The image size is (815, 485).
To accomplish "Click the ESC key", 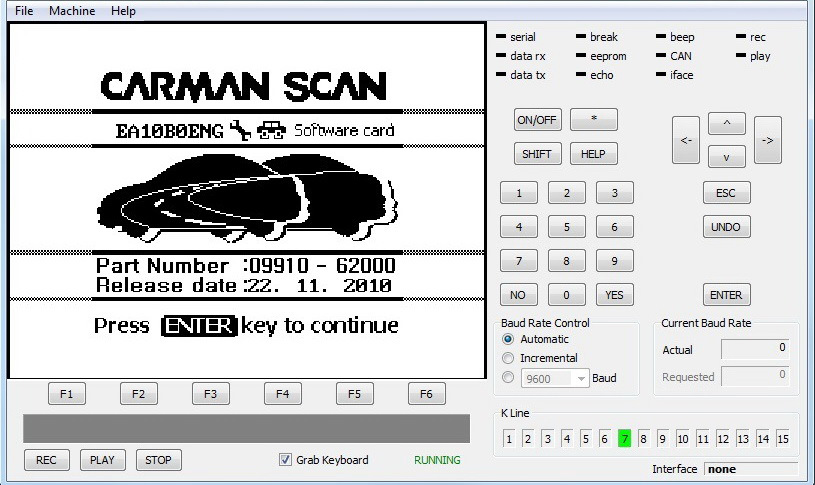I will (726, 193).
